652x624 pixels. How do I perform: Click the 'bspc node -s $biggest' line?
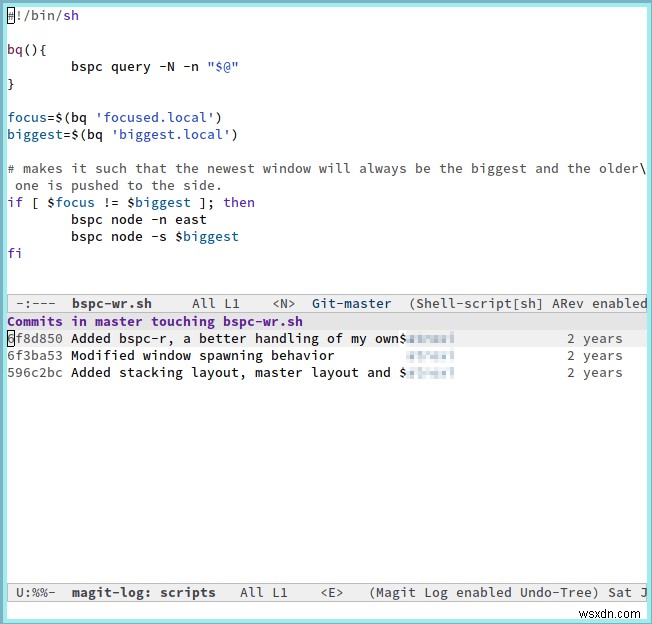point(155,237)
